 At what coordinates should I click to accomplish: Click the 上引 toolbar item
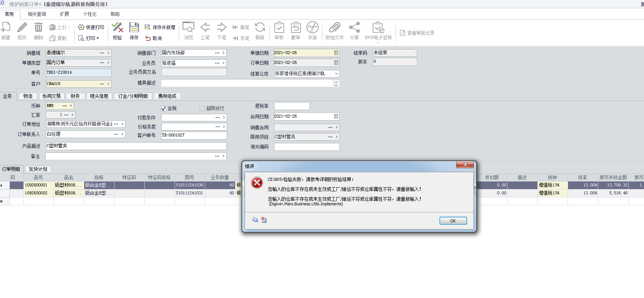(x=60, y=27)
